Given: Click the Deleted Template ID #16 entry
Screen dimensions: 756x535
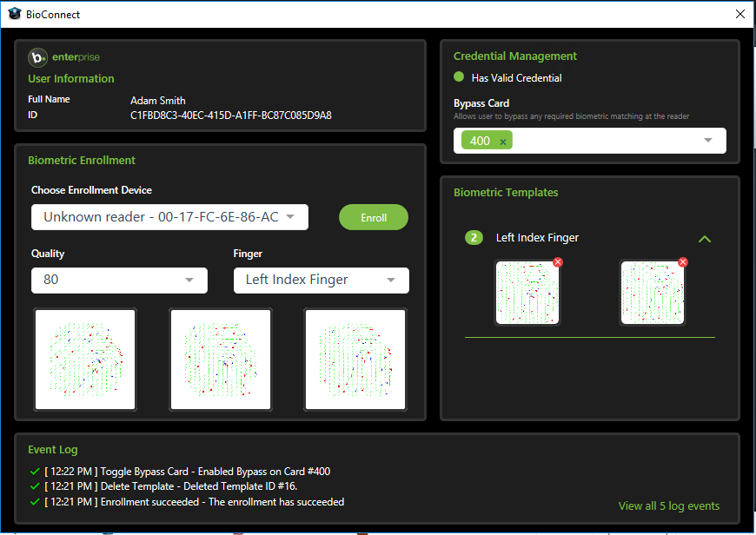Looking at the screenshot, I should tap(171, 486).
